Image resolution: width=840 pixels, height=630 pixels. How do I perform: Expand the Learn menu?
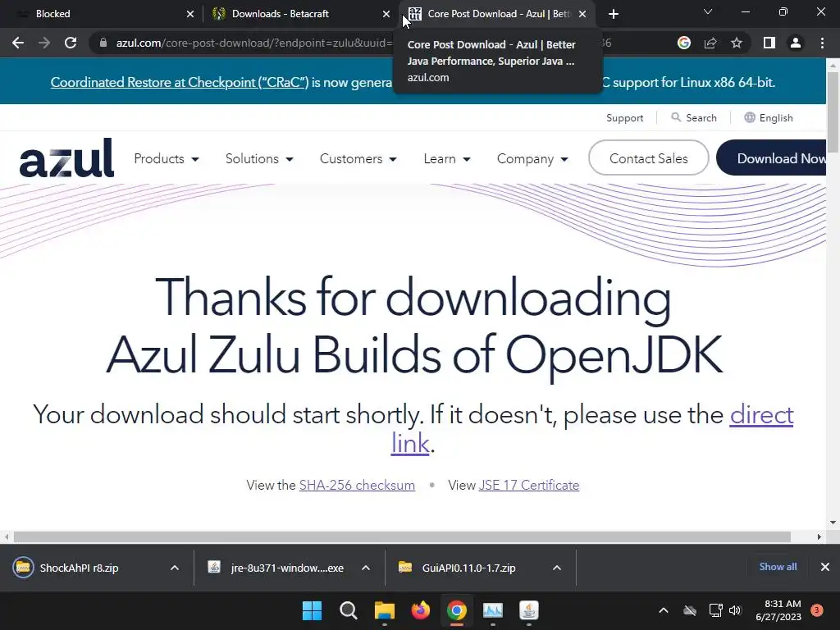coord(447,159)
